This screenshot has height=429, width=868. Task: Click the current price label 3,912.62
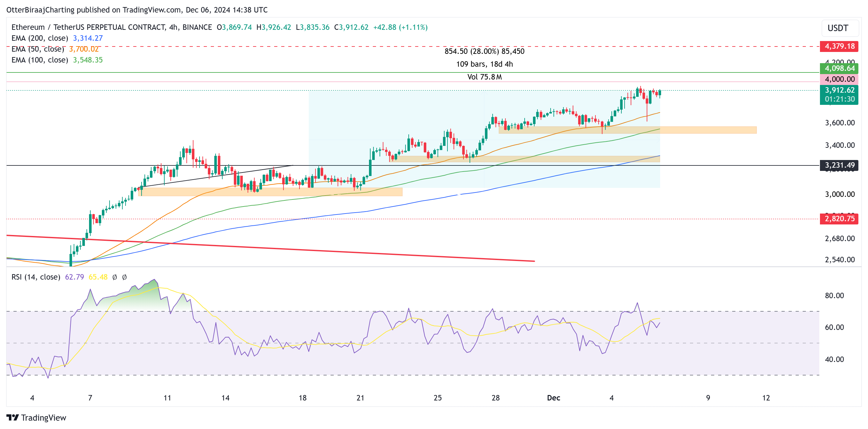(839, 90)
